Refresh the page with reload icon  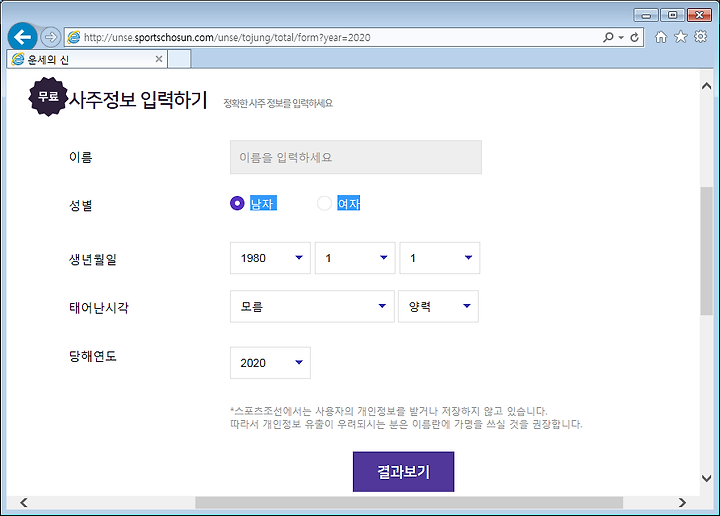point(635,37)
